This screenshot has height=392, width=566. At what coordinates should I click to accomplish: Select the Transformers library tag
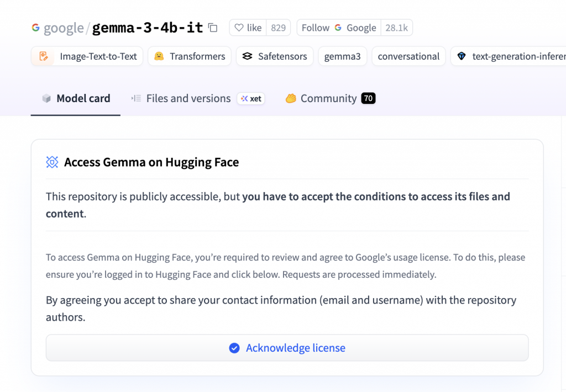click(x=190, y=56)
